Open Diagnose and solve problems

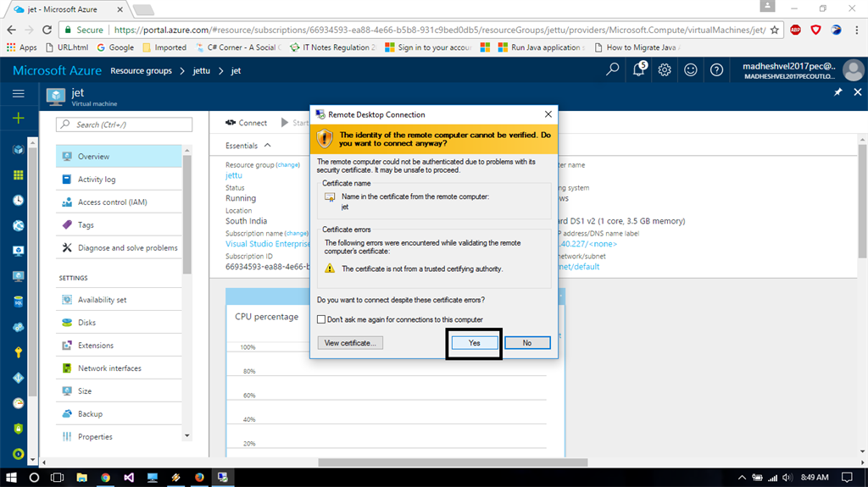click(119, 247)
